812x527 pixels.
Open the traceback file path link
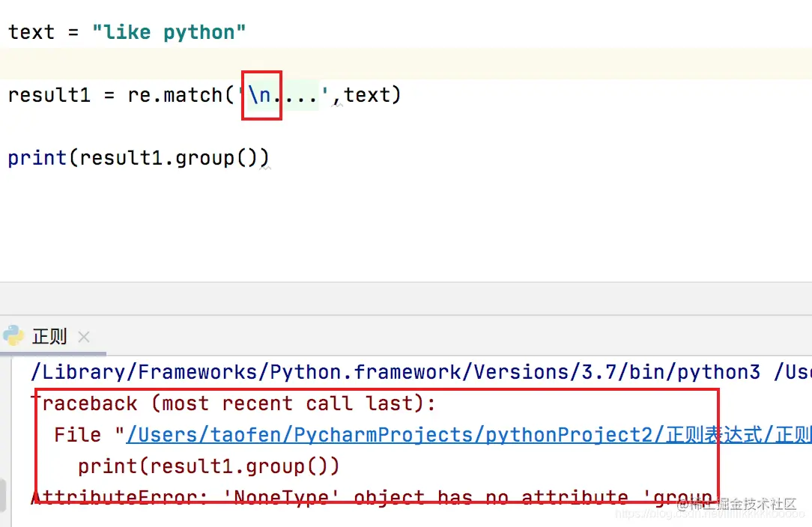tap(469, 435)
